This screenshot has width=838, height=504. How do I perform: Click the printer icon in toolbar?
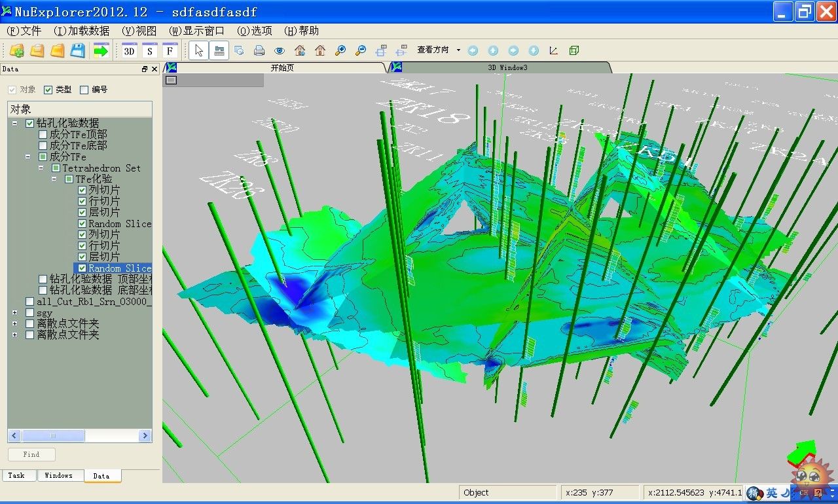[259, 50]
